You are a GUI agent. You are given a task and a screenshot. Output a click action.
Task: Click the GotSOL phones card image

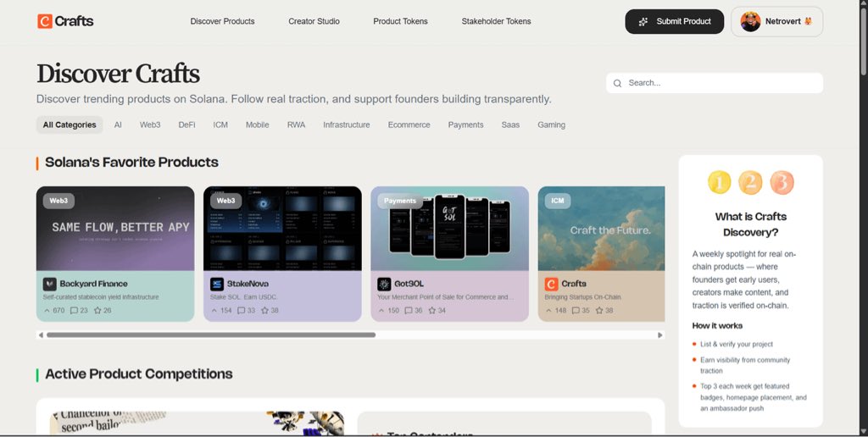pos(449,229)
